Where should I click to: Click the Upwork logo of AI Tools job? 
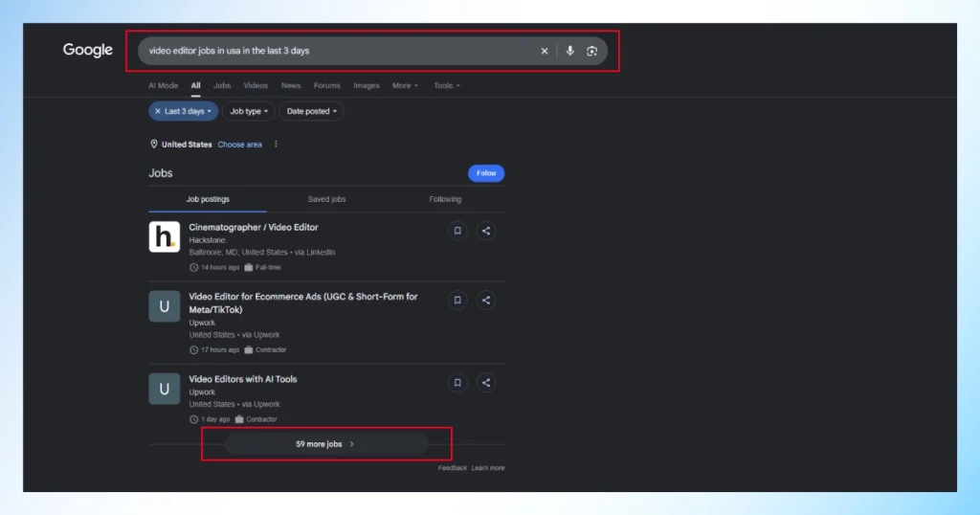[x=165, y=389]
